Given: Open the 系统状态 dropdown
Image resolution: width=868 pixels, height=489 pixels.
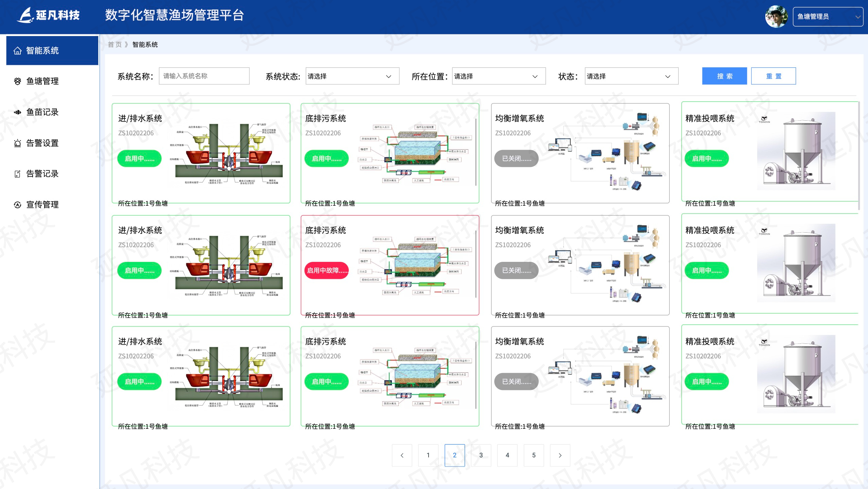Looking at the screenshot, I should [x=352, y=76].
